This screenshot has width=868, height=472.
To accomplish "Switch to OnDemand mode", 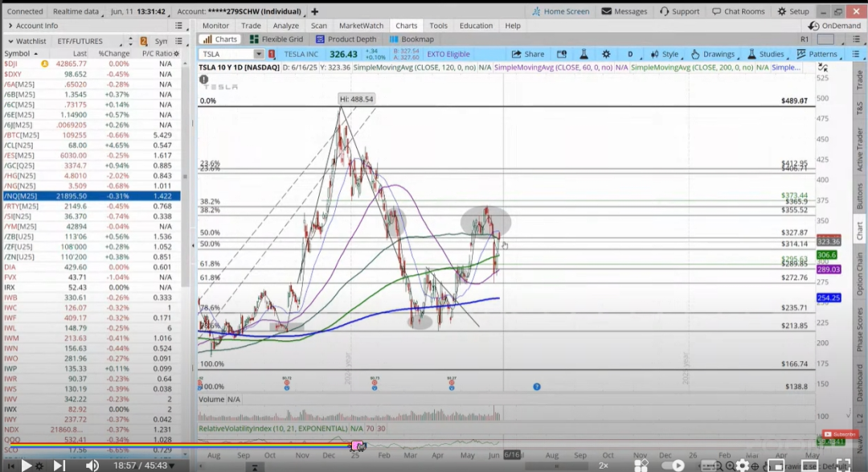I will (x=834, y=26).
